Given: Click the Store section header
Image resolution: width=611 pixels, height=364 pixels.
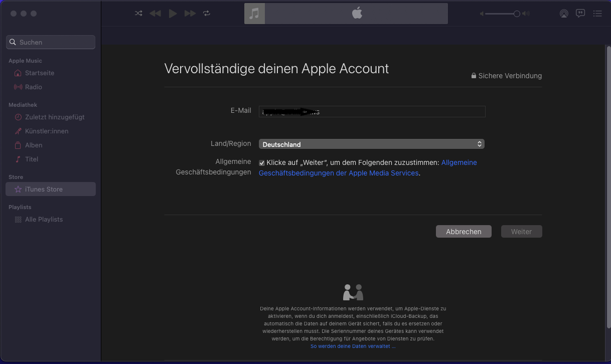Looking at the screenshot, I should point(16,177).
